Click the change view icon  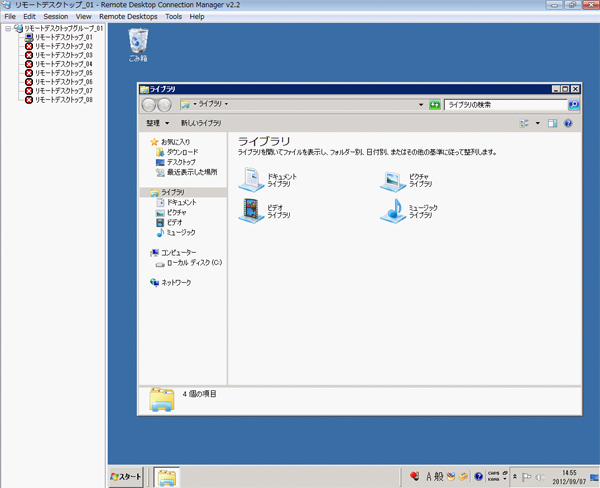[x=524, y=123]
